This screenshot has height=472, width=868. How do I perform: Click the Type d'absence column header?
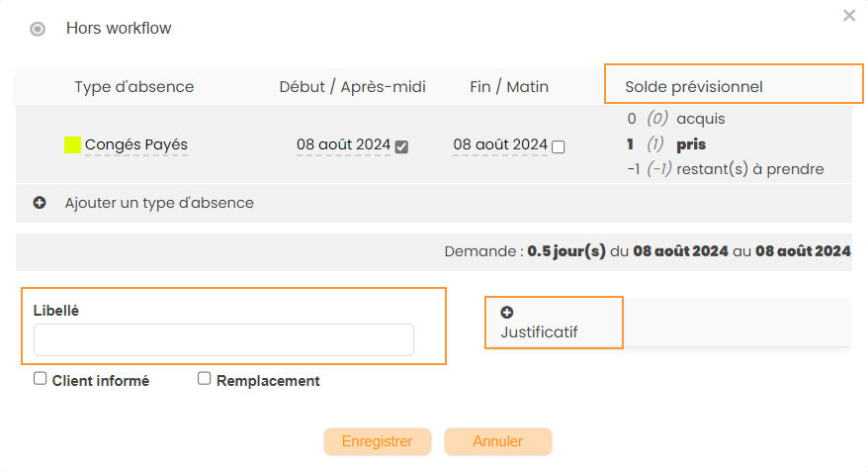pos(134,87)
